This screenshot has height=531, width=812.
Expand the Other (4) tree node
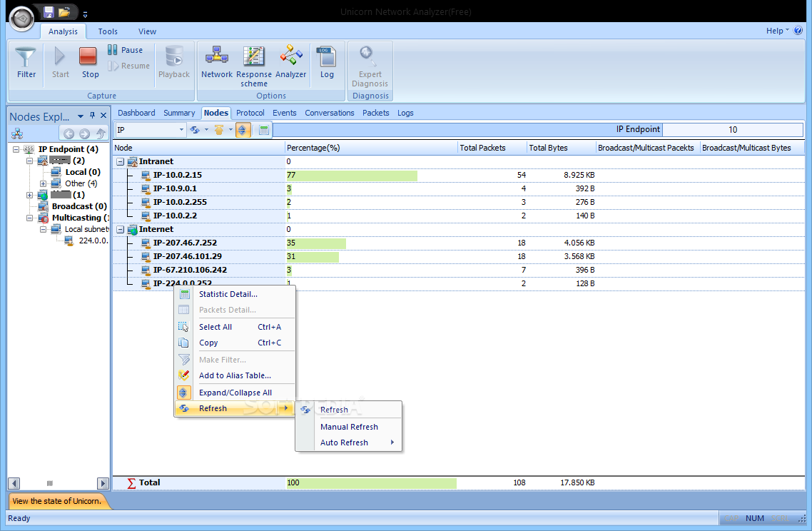(43, 183)
